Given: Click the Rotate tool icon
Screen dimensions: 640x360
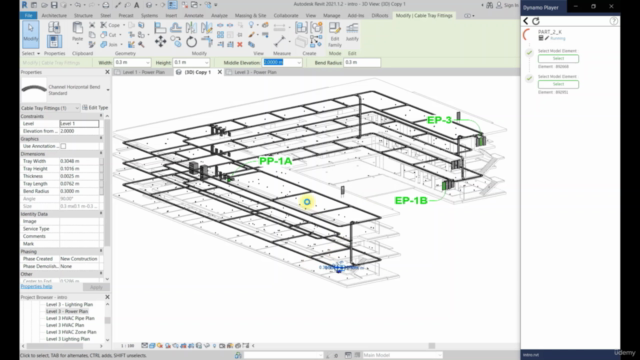Looking at the screenshot, I should pos(191,41).
